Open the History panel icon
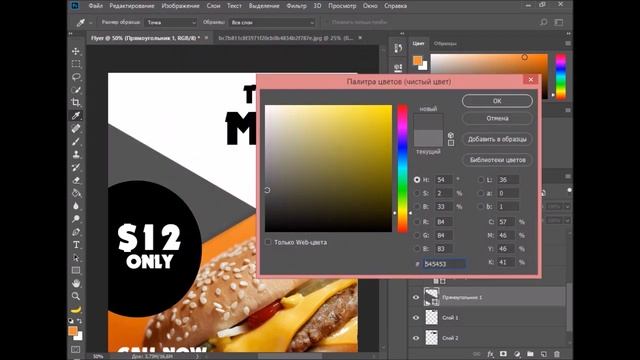 pos(398,49)
